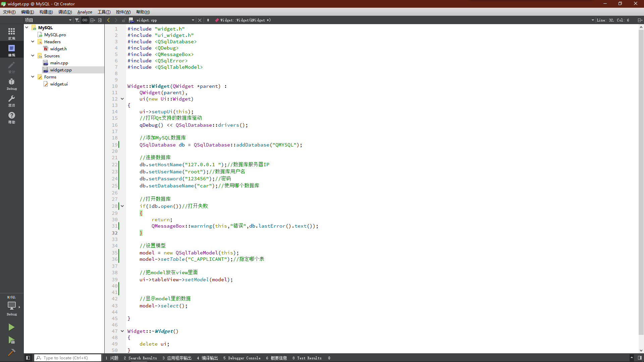Viewport: 644px width, 362px height.
Task: Run the project with green play button
Action: pos(11,327)
